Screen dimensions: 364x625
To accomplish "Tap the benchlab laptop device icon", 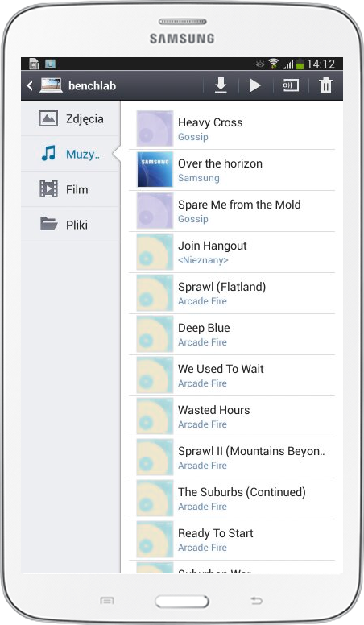I will coord(51,85).
